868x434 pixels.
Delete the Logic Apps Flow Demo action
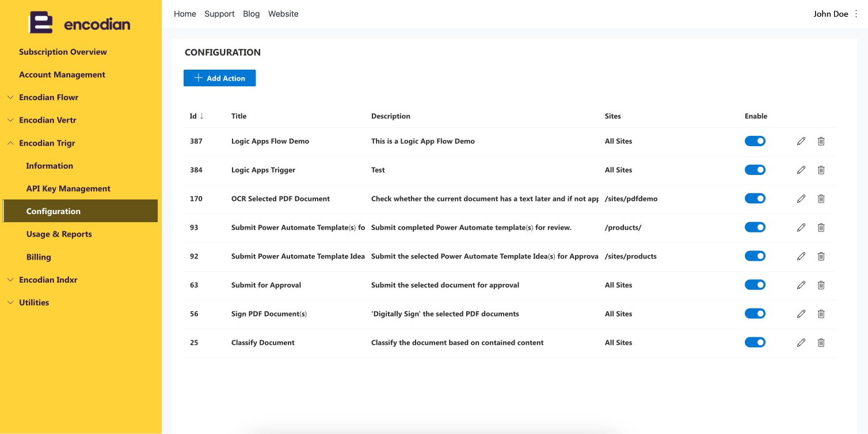point(821,141)
